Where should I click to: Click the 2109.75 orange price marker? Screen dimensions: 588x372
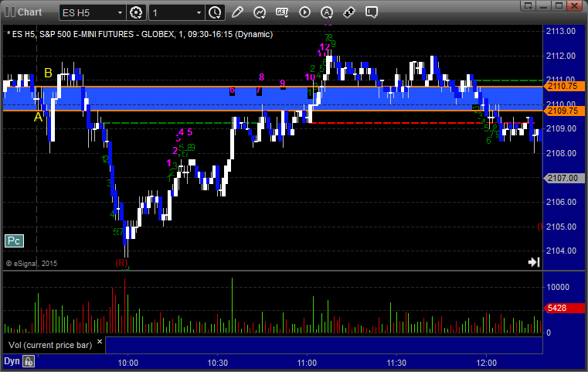(x=564, y=111)
